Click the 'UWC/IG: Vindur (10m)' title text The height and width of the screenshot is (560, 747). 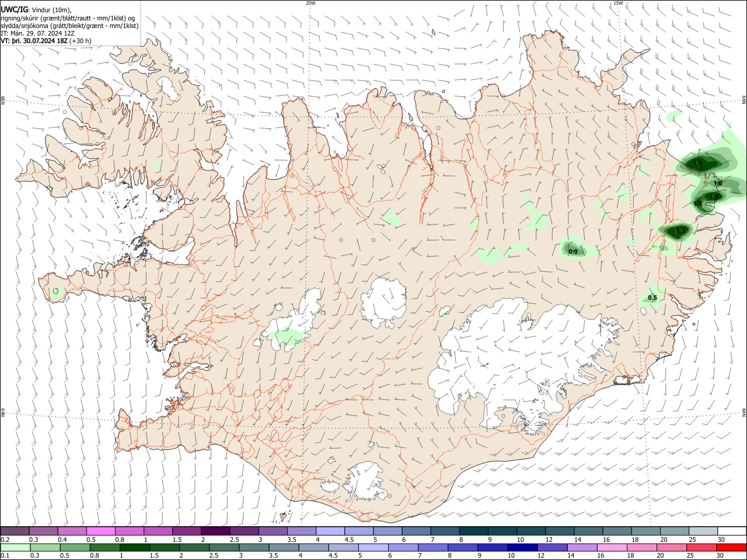pyautogui.click(x=36, y=10)
